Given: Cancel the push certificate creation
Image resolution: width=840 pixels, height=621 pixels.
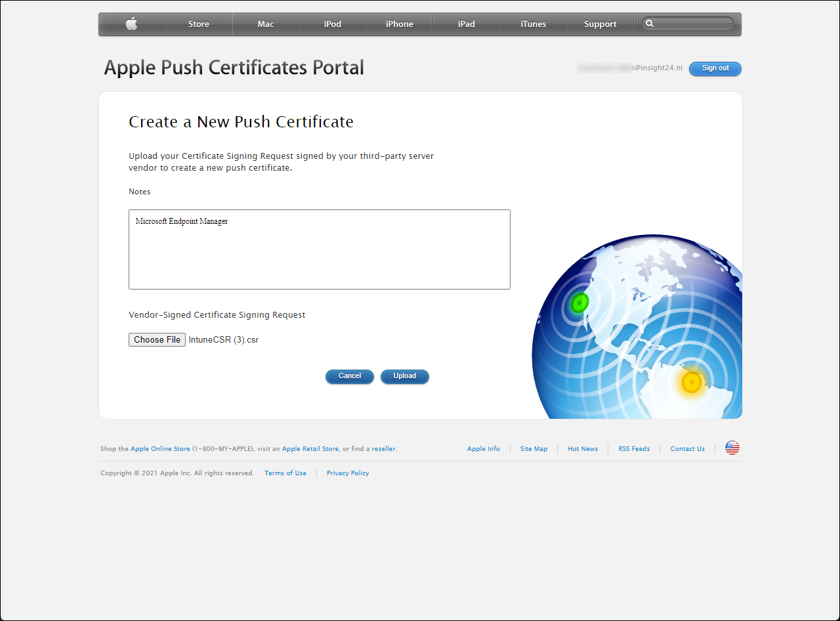Looking at the screenshot, I should (350, 376).
